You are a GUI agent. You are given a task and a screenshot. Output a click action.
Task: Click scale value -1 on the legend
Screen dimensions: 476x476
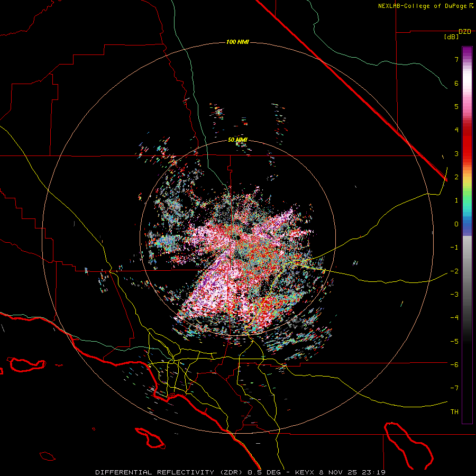[454, 248]
